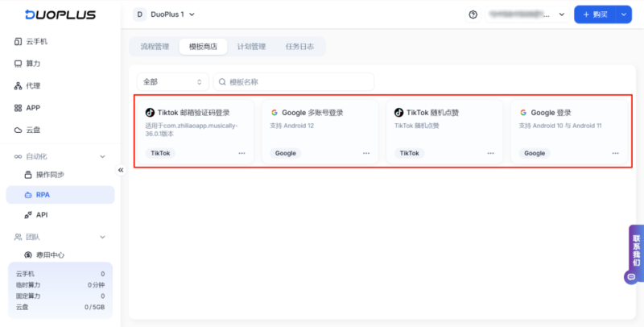Open more options on Google 多账号登录 card
The image size is (644, 327).
pyautogui.click(x=366, y=153)
